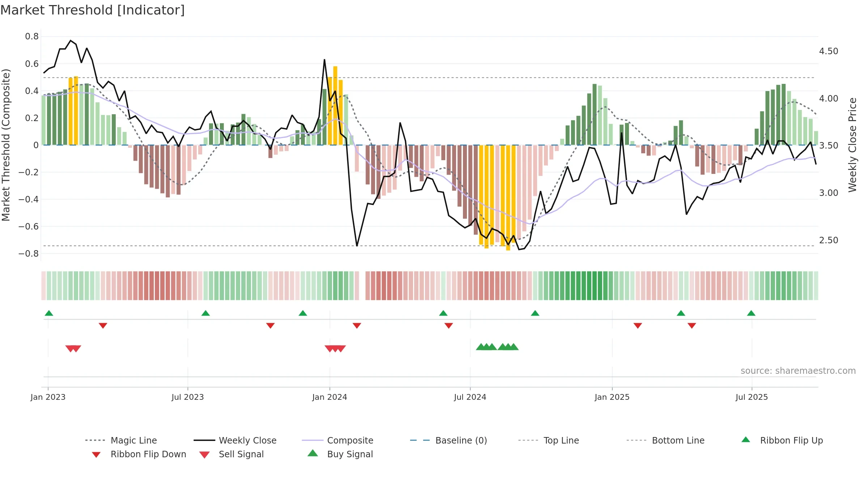Image resolution: width=868 pixels, height=488 pixels.
Task: Toggle the Magic Line legend entry
Action: tap(121, 440)
